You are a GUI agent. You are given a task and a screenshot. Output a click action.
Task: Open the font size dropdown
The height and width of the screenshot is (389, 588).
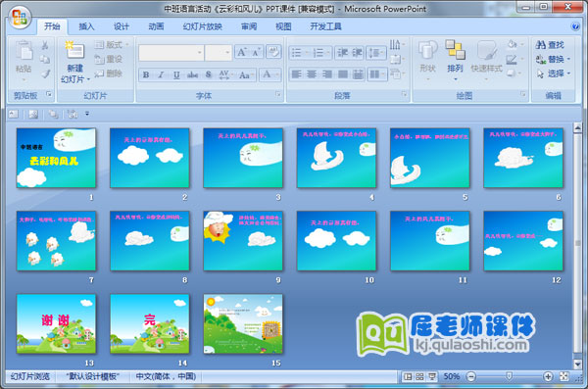227,53
